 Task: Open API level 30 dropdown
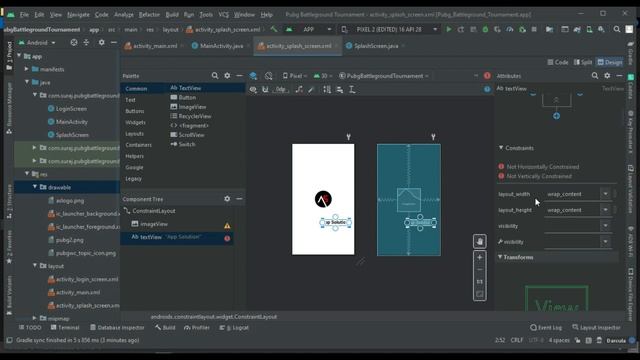pos(322,76)
